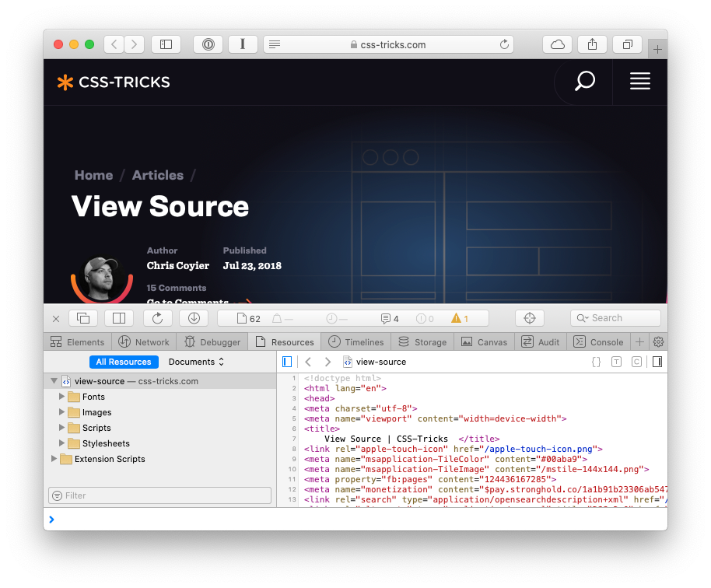This screenshot has height=588, width=711.
Task: Open the Console tab
Action: (x=598, y=341)
